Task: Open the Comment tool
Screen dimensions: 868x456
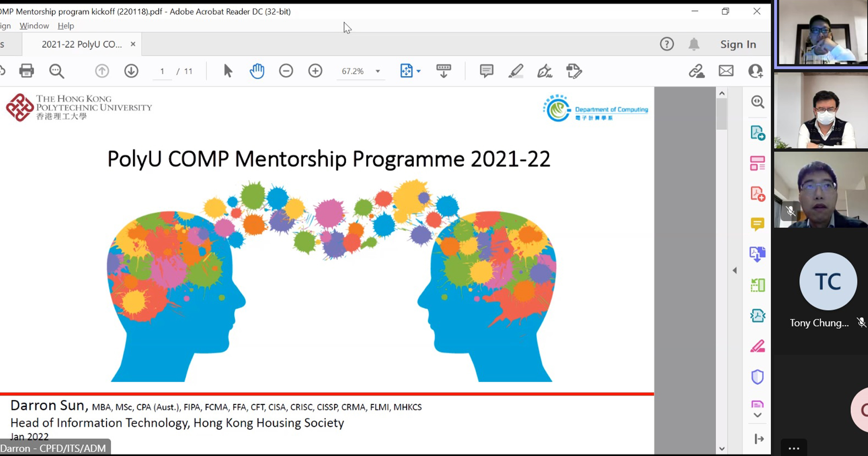Action: [x=758, y=224]
